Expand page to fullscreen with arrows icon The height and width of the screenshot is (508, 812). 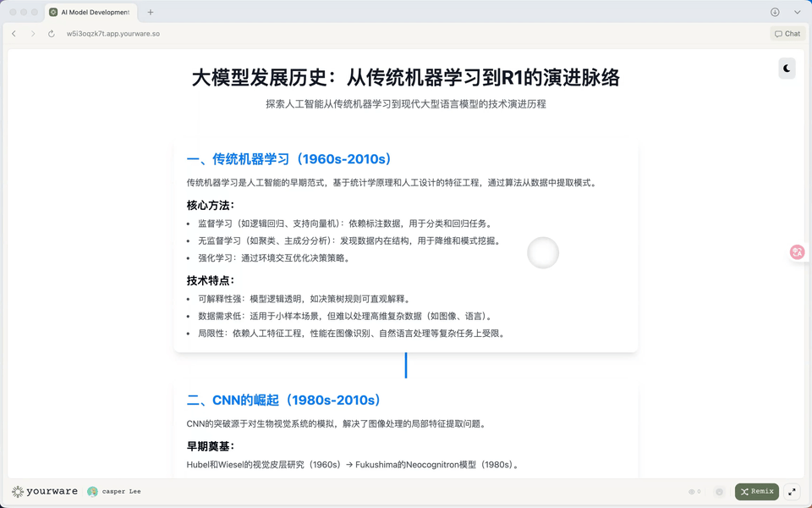point(792,491)
